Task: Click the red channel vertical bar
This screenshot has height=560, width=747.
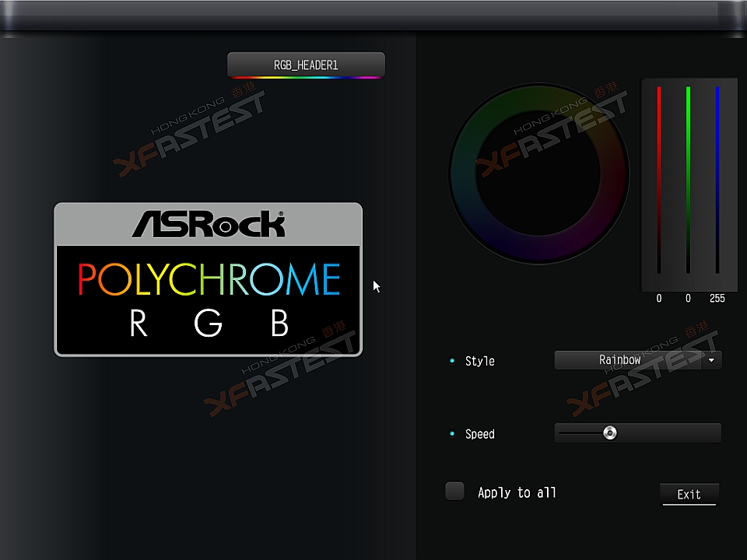Action: [659, 180]
